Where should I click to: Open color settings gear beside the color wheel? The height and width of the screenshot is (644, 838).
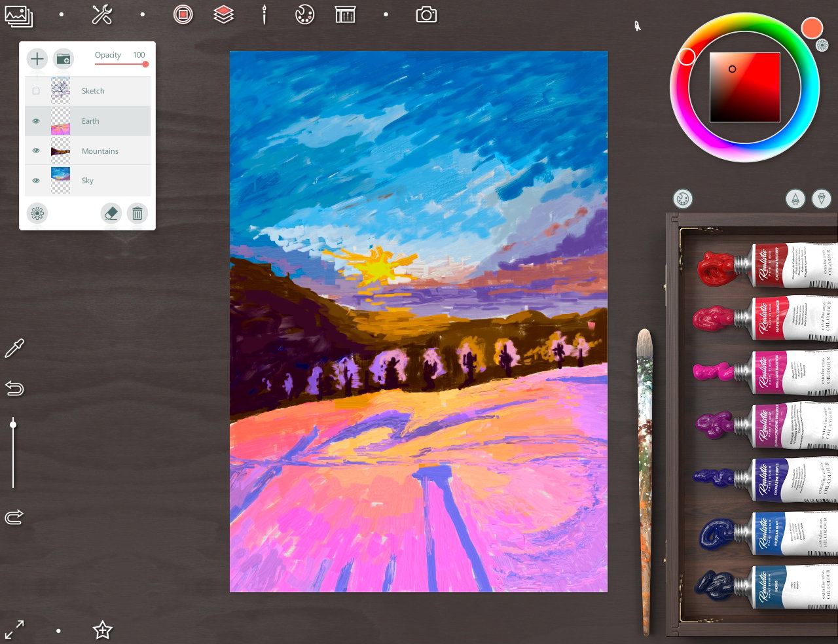click(x=822, y=45)
